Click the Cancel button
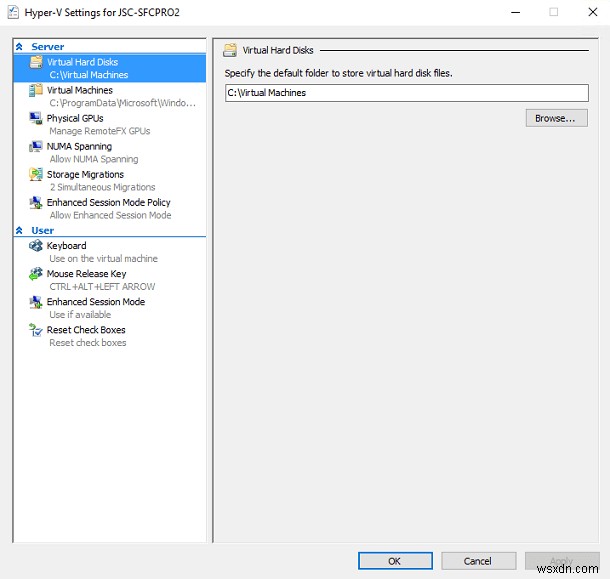The width and height of the screenshot is (610, 579). pos(479,561)
